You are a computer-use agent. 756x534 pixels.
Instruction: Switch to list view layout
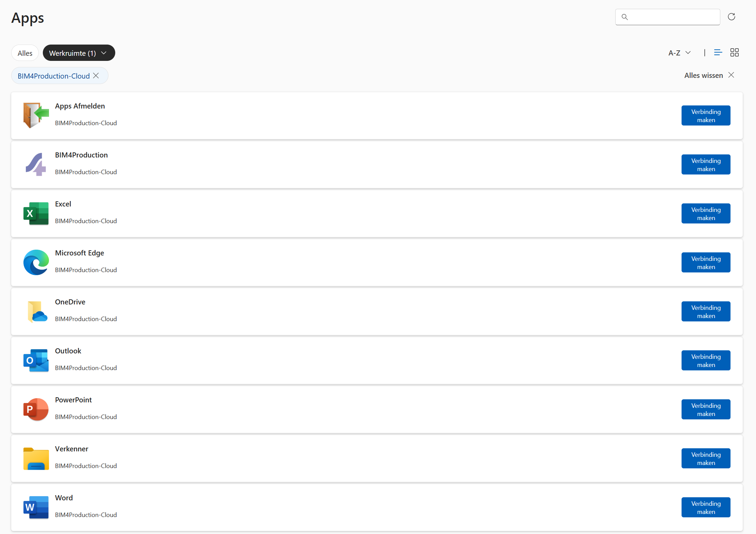point(718,52)
